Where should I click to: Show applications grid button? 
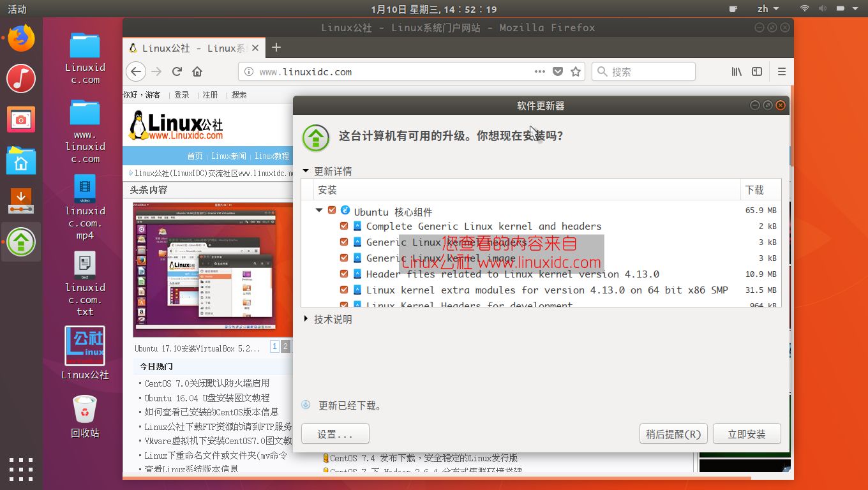pos(21,469)
